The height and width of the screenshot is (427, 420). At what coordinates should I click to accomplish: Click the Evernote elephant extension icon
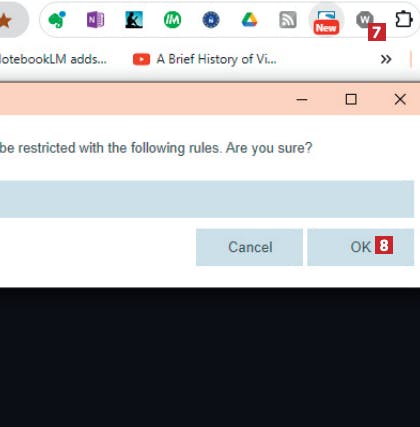[57, 20]
